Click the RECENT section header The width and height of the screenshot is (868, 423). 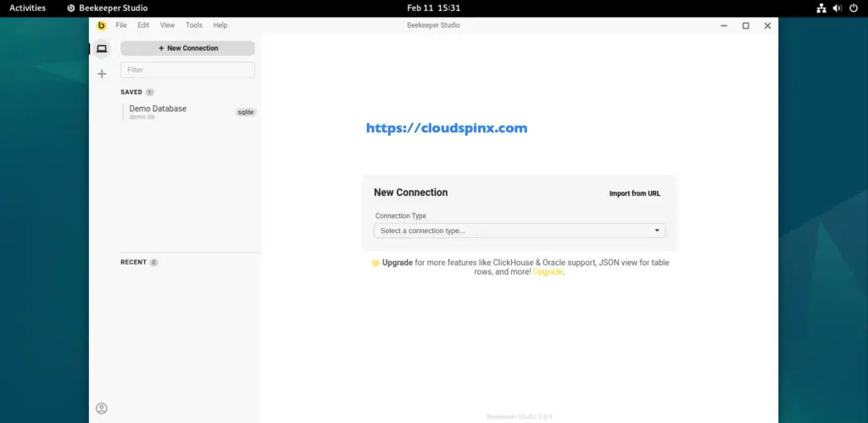133,263
